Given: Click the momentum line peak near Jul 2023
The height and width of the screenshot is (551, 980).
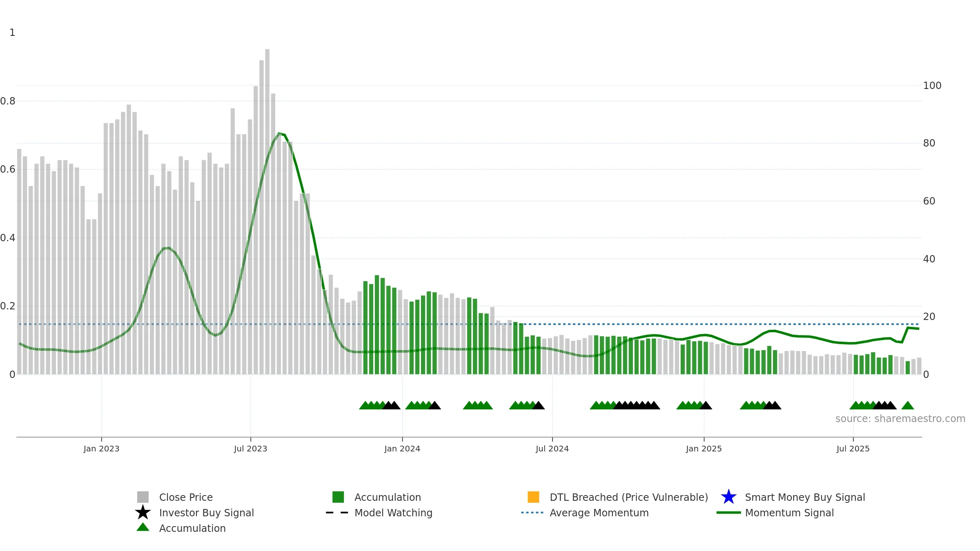Looking at the screenshot, I should [279, 133].
